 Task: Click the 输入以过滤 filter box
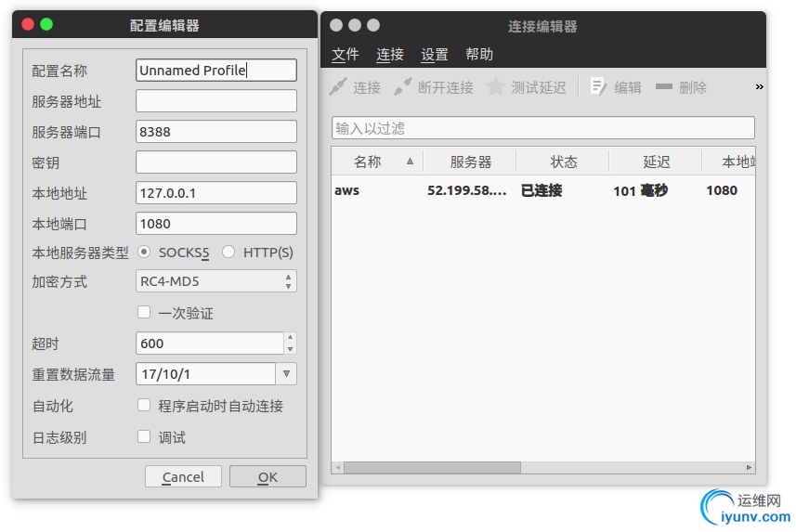pos(543,128)
